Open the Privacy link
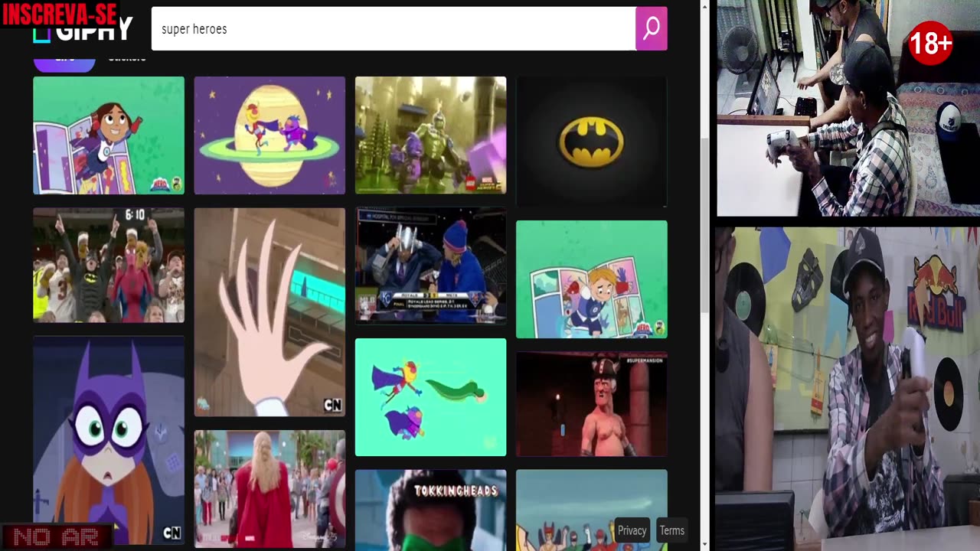This screenshot has width=980, height=551. pos(632,530)
